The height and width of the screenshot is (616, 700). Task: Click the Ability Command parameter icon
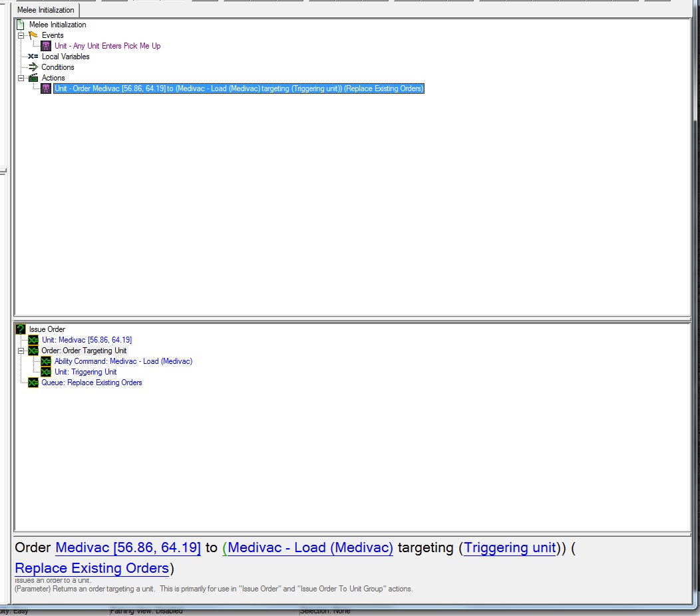45,362
